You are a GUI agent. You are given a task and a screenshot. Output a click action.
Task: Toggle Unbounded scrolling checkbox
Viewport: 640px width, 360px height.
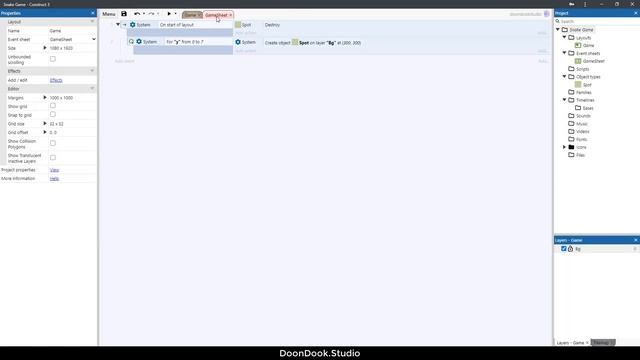click(x=53, y=59)
